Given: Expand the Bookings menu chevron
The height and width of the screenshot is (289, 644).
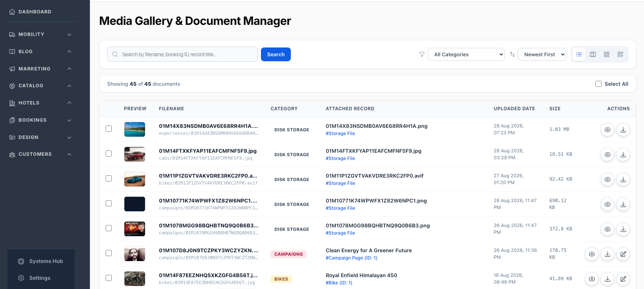Looking at the screenshot, I should coord(69,120).
